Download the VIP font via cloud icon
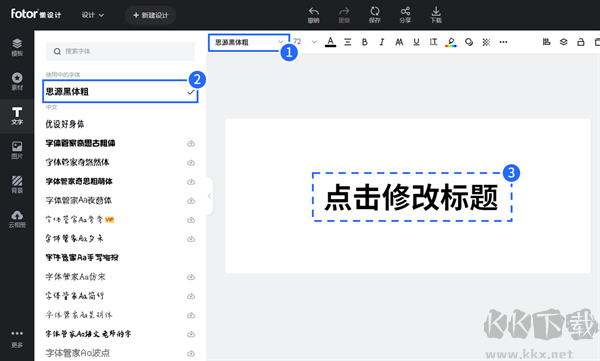 (x=191, y=220)
